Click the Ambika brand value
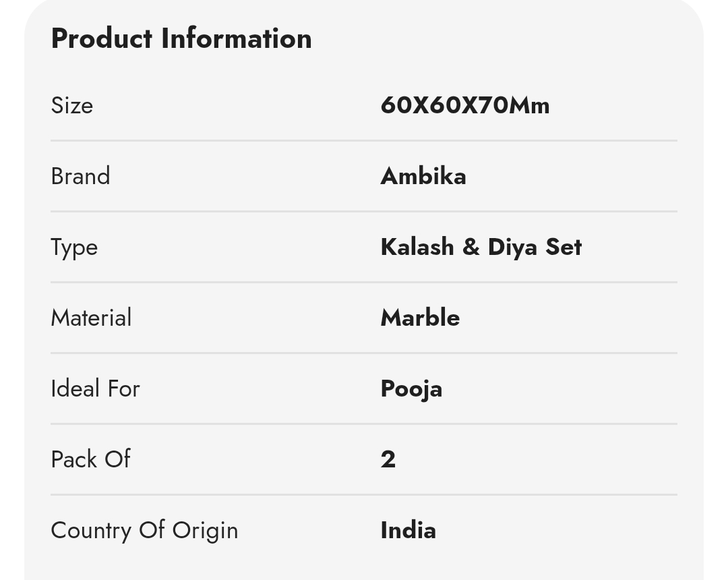Viewport: 728px width, 580px height. [x=423, y=177]
